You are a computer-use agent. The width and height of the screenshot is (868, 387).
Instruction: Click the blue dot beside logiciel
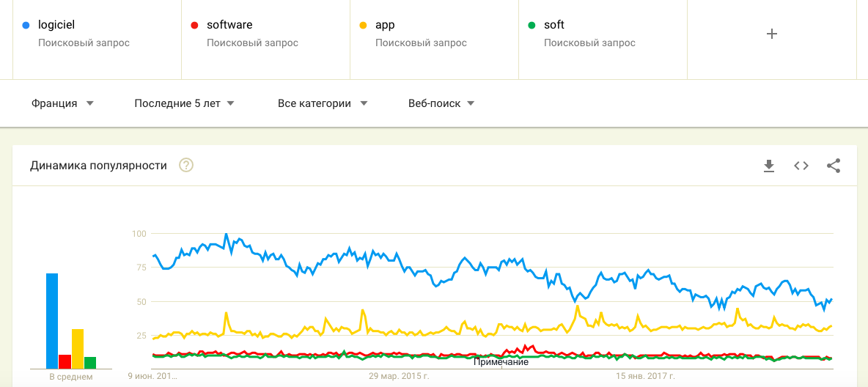pyautogui.click(x=26, y=26)
